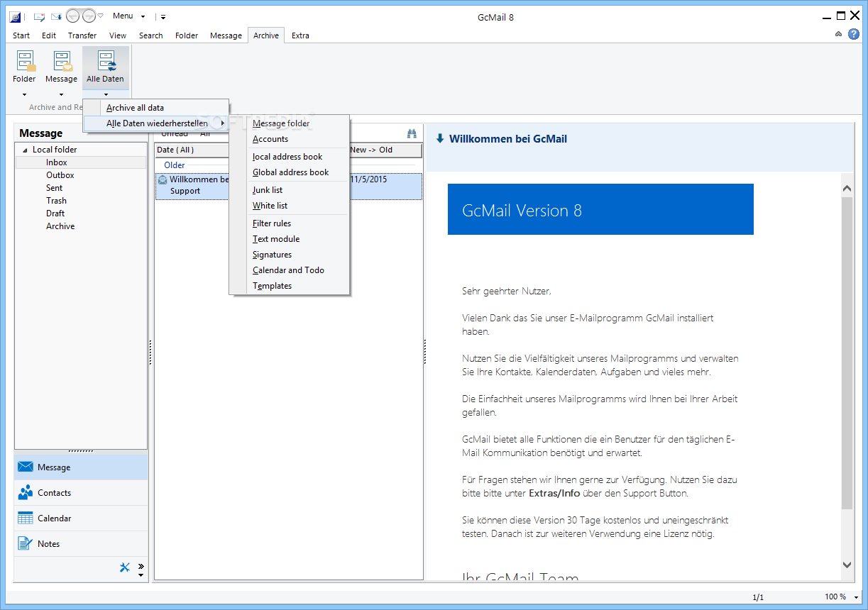The height and width of the screenshot is (610, 868).
Task: Select Text module in submenu
Action: pos(290,239)
